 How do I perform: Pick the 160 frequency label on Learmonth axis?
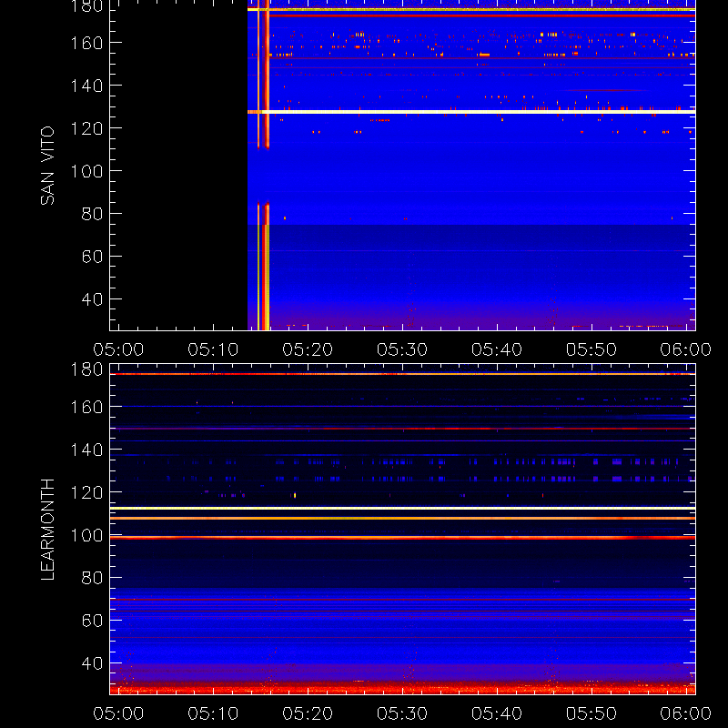[x=86, y=407]
